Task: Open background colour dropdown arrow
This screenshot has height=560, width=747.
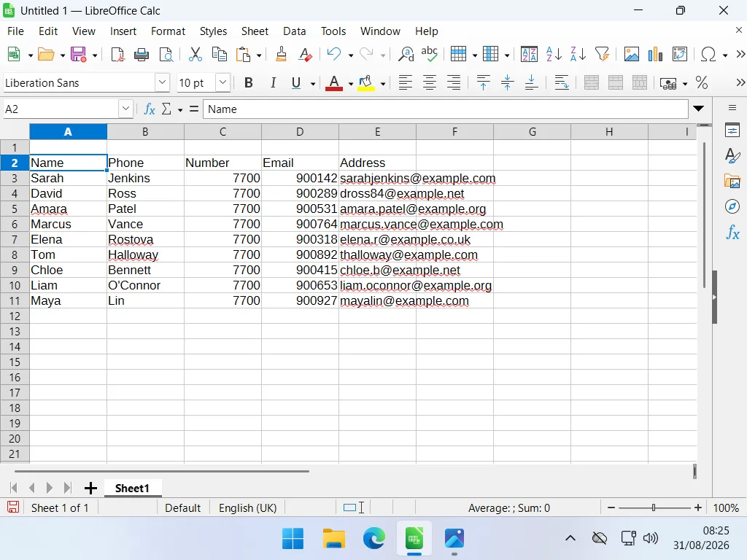Action: click(383, 84)
